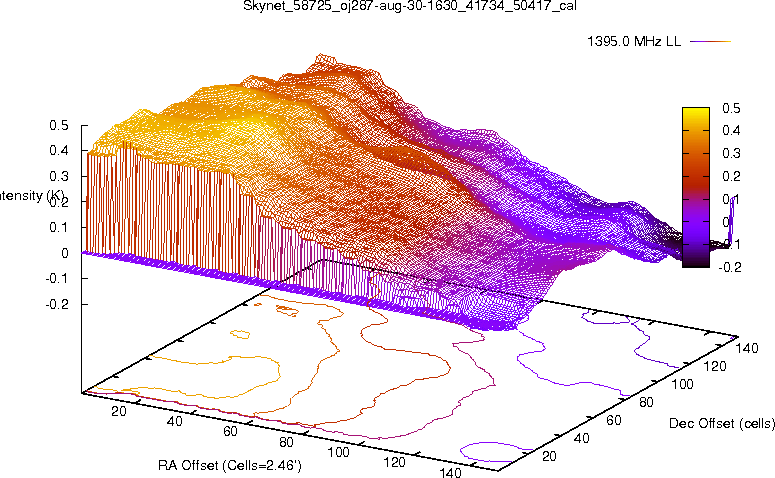Click the 120 tick on the RA Offset axis
This screenshot has height=478, width=775.
[x=394, y=463]
